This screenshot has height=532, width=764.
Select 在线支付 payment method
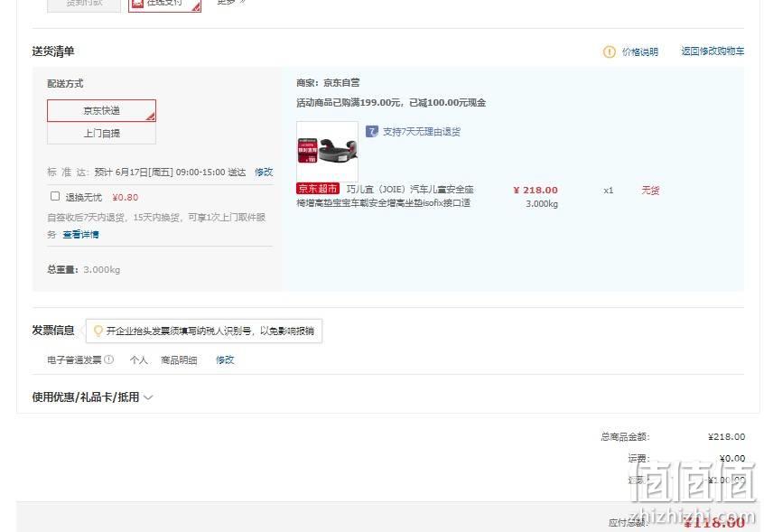pyautogui.click(x=164, y=4)
